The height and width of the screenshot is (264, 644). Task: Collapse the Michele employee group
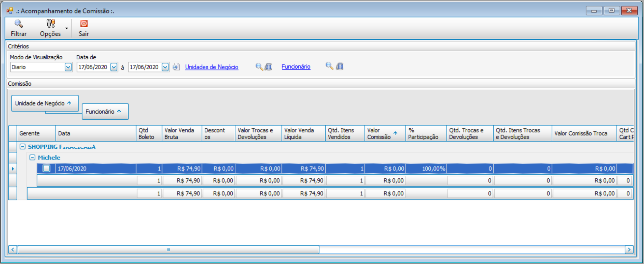[x=32, y=157]
